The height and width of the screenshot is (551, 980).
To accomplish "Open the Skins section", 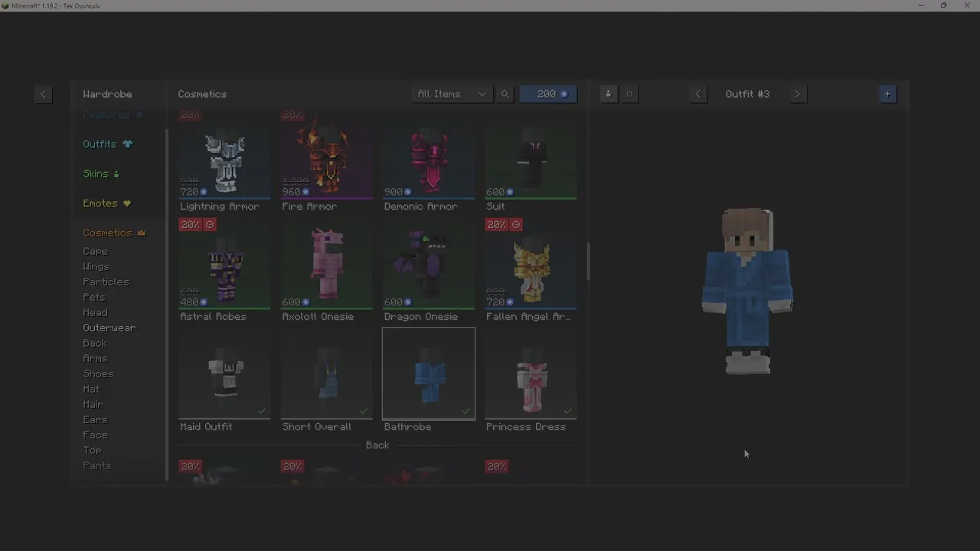I will click(x=101, y=174).
